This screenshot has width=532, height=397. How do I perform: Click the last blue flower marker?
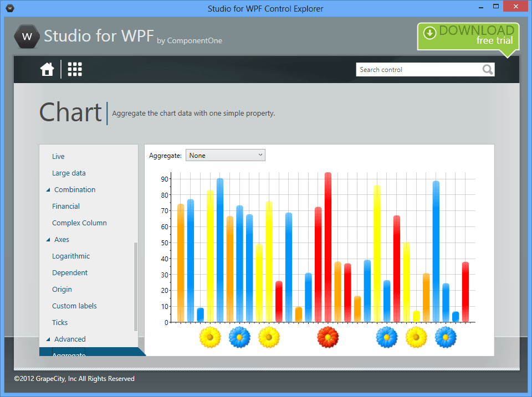[x=446, y=337]
